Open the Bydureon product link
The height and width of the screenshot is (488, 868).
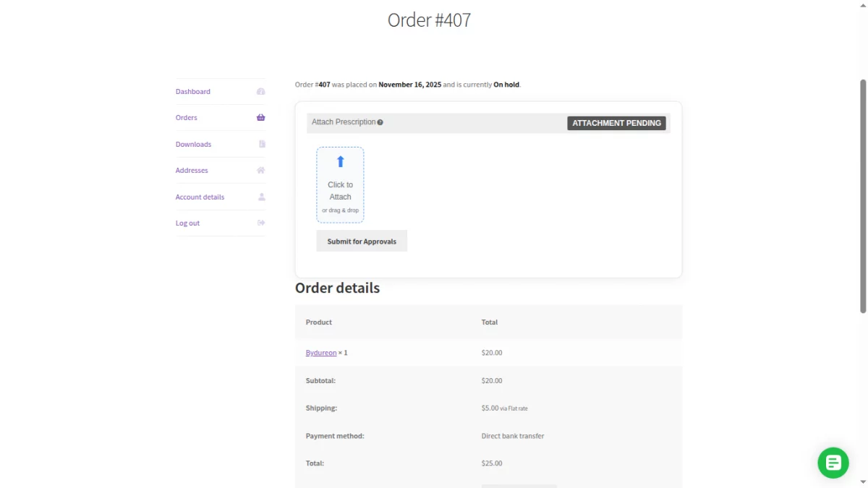point(320,352)
